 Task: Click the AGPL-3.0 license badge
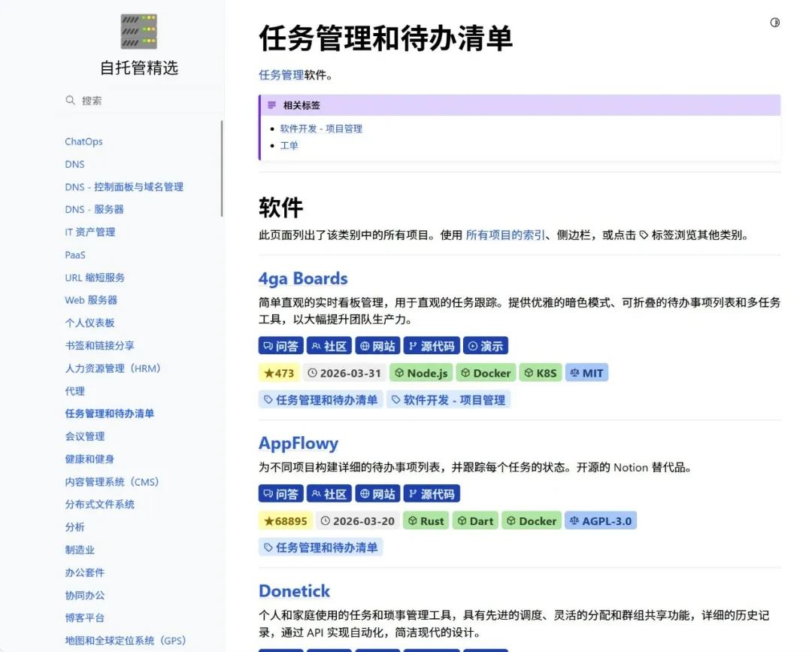600,521
